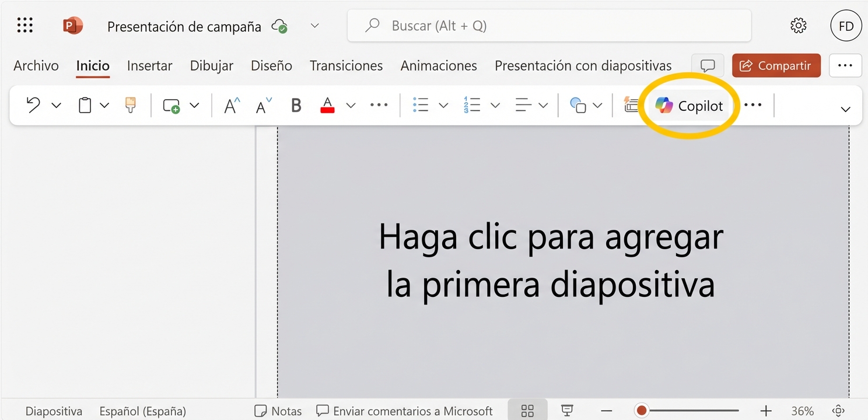Open the Transiciones tab
Viewport: 868px width, 420px height.
346,65
